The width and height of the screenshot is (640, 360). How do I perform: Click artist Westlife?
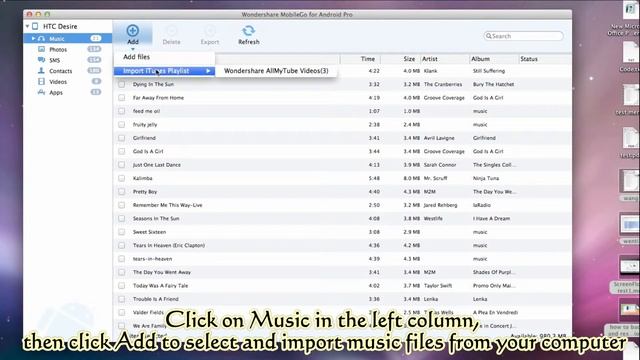click(433, 219)
